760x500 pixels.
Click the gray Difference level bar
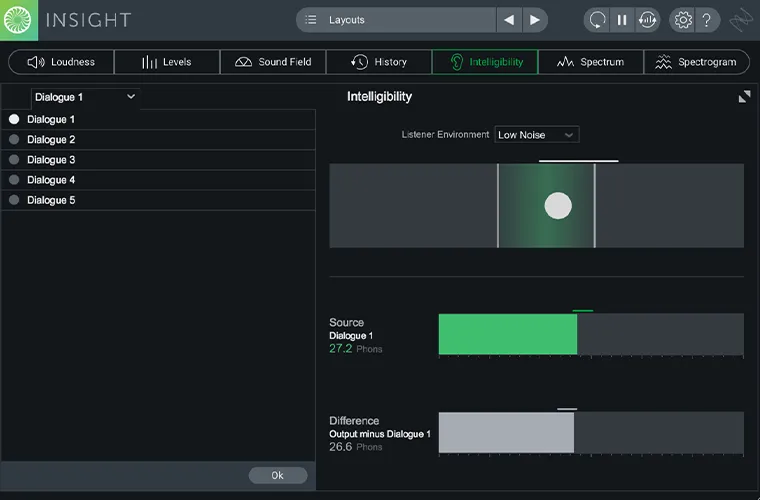click(x=506, y=432)
